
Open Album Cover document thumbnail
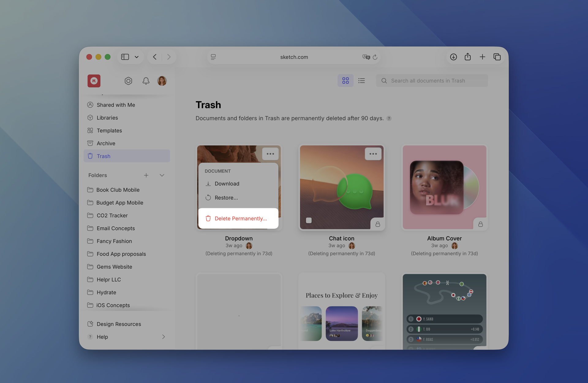pyautogui.click(x=444, y=187)
